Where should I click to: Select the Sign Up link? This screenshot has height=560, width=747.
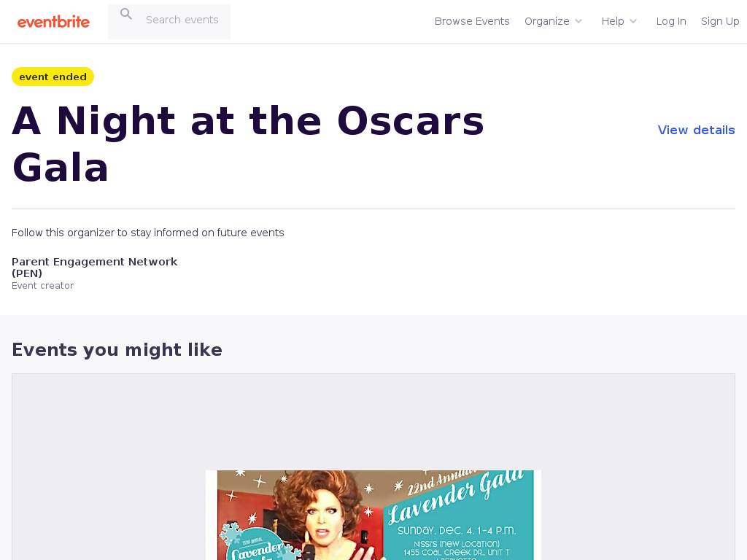720,21
